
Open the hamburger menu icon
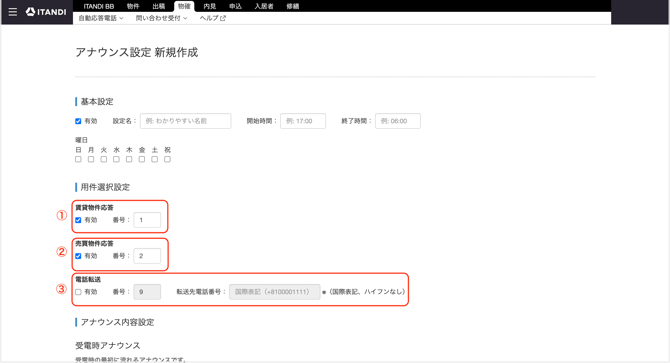pyautogui.click(x=13, y=12)
